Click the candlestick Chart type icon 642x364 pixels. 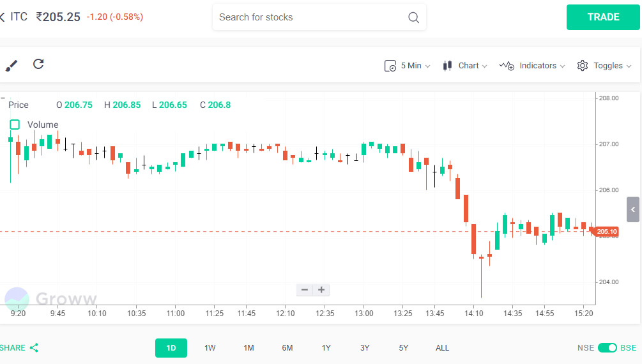tap(448, 66)
